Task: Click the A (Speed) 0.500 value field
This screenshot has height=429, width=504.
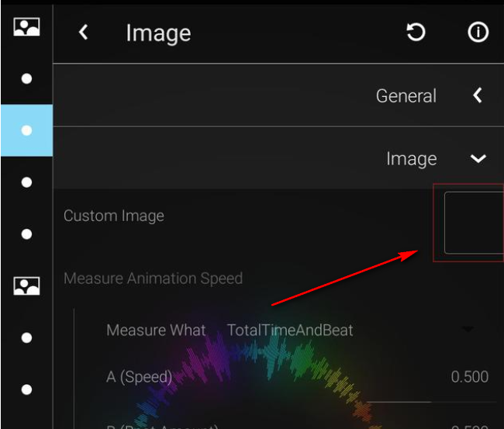Action: [x=469, y=378]
